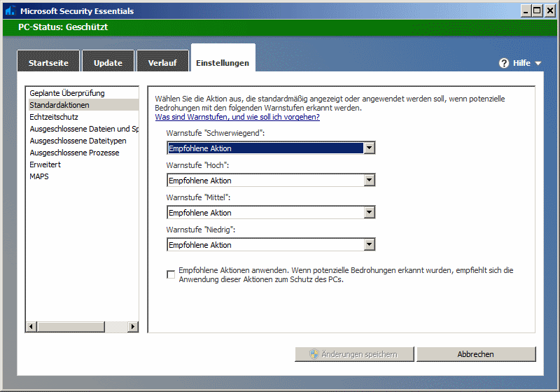Click the Warnstufe "Hoch" label
Image resolution: width=560 pixels, height=392 pixels.
pyautogui.click(x=197, y=165)
